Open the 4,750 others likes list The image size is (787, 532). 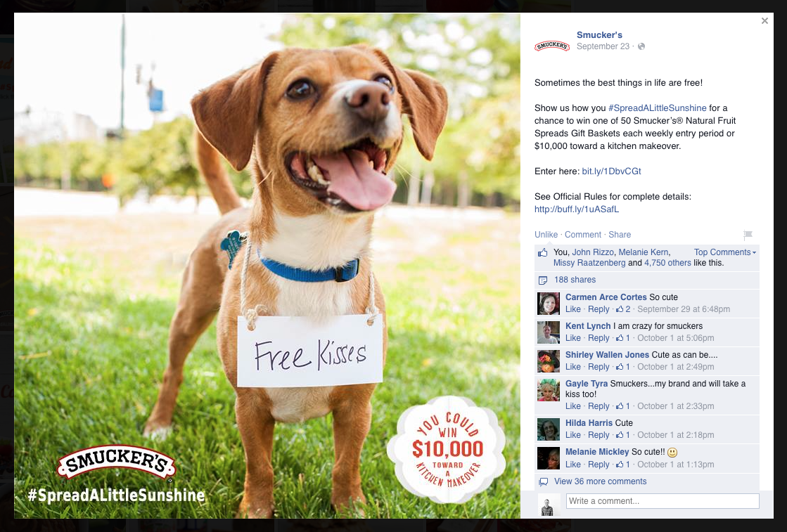pos(667,263)
